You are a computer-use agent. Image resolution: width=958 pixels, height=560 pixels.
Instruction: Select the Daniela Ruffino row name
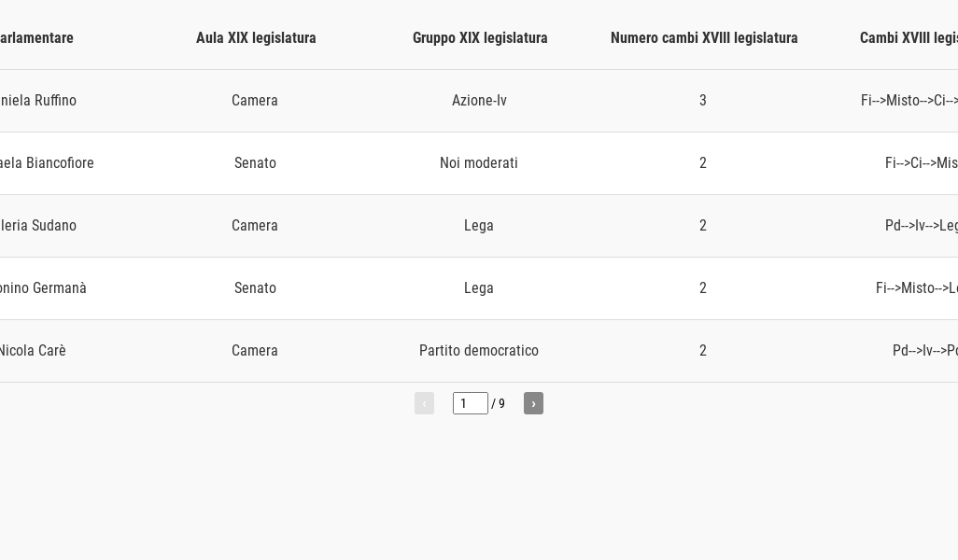[38, 100]
